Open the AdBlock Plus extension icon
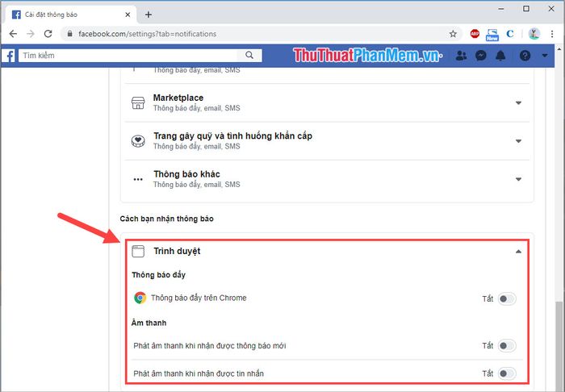 [x=475, y=34]
